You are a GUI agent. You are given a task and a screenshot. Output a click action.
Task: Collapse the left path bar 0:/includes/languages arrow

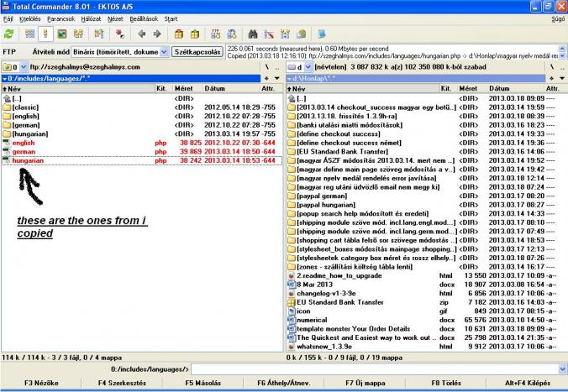[x=5, y=79]
